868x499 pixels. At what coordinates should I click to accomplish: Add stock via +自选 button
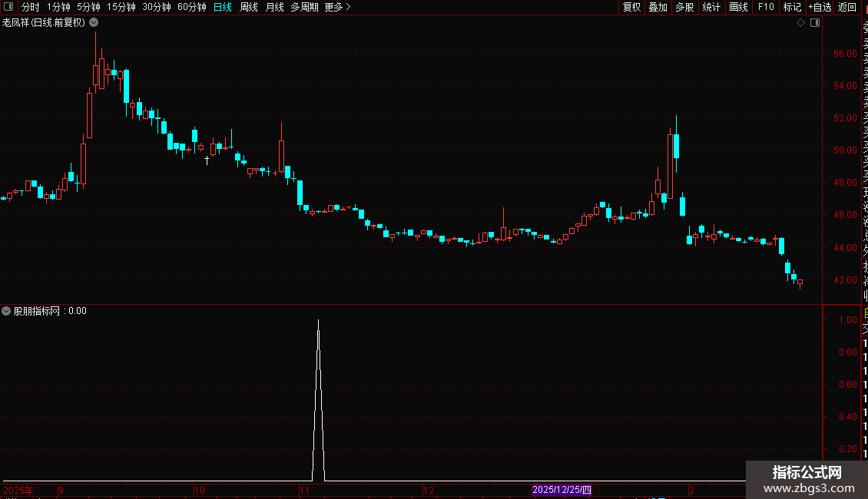[x=820, y=7]
